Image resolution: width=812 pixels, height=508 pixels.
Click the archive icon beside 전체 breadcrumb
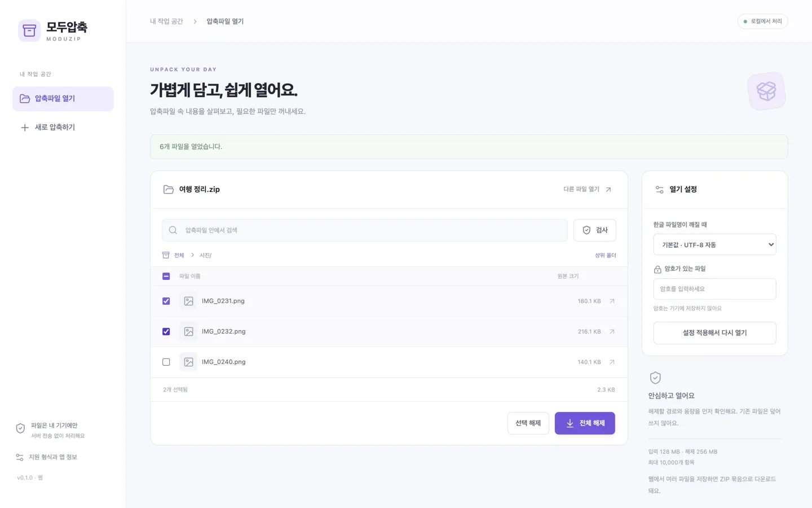(x=166, y=255)
